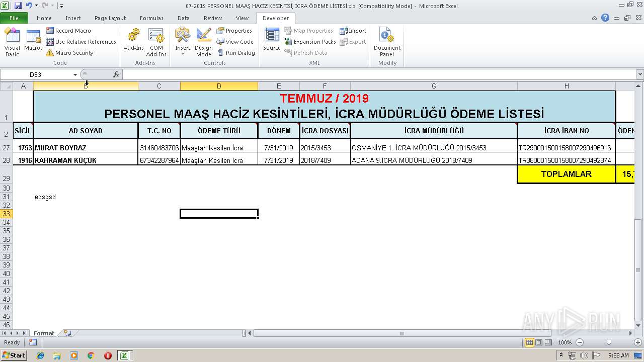The image size is (644, 362).
Task: Click into the formula bar
Action: click(x=379, y=74)
